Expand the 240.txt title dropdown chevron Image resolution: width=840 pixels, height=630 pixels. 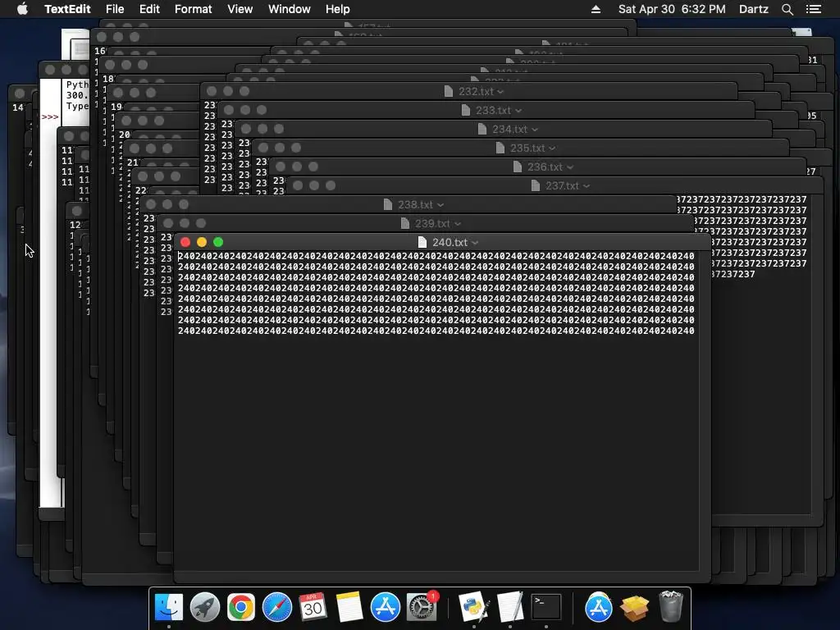pos(475,243)
